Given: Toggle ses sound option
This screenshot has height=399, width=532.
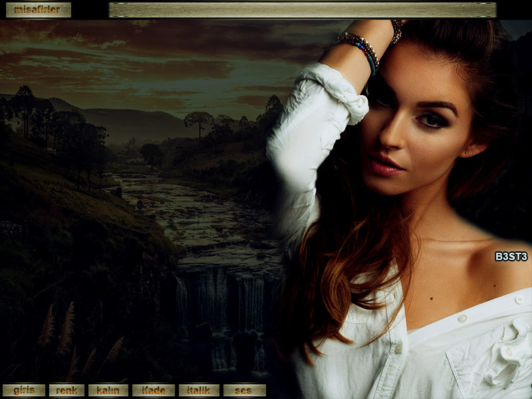Looking at the screenshot, I should point(244,390).
